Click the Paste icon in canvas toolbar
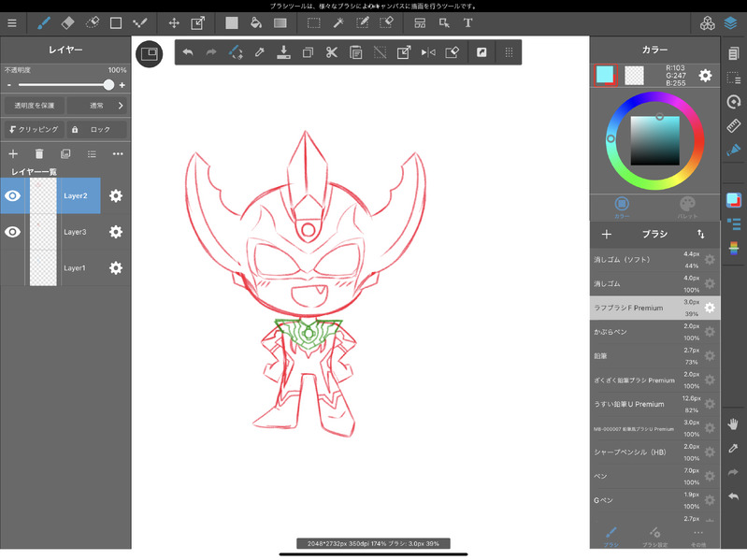Viewport: 747px width, 560px height. [x=356, y=52]
